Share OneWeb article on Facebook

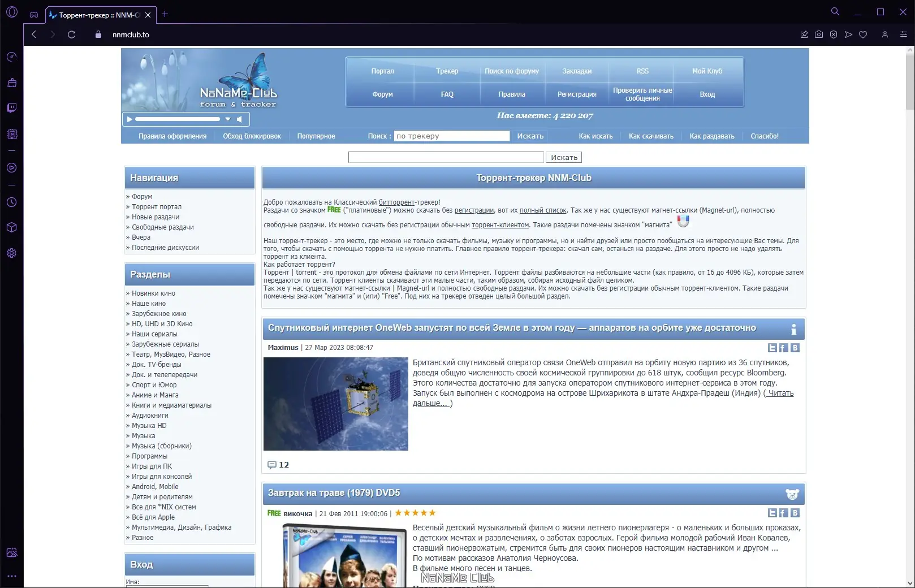tap(783, 348)
